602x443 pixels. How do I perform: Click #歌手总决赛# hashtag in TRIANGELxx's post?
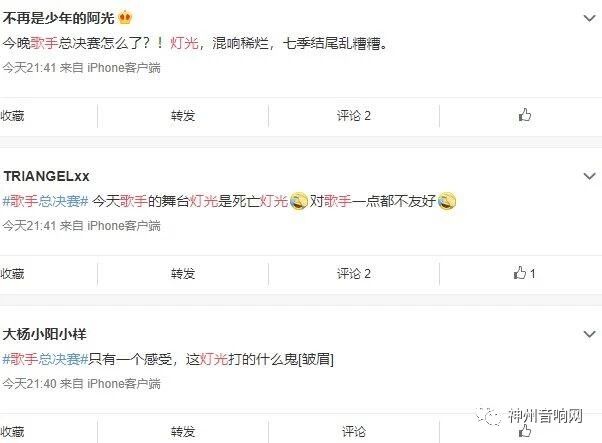tap(46, 201)
